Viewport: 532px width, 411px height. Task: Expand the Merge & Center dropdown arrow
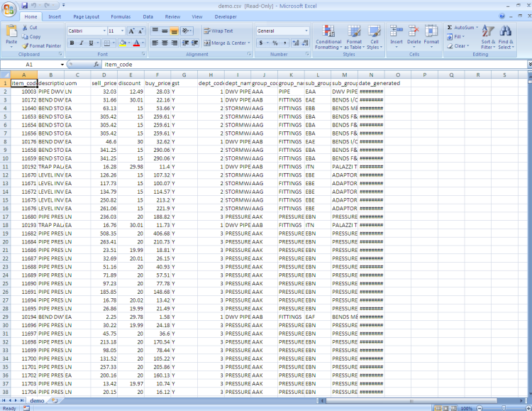pyautogui.click(x=249, y=43)
